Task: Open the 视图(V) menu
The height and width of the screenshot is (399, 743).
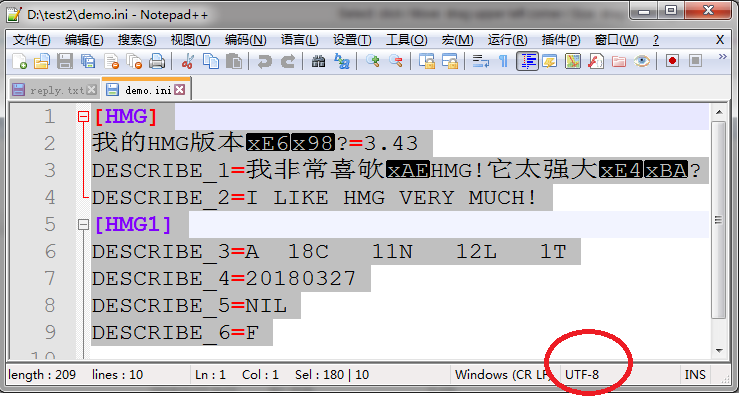Action: tap(190, 40)
